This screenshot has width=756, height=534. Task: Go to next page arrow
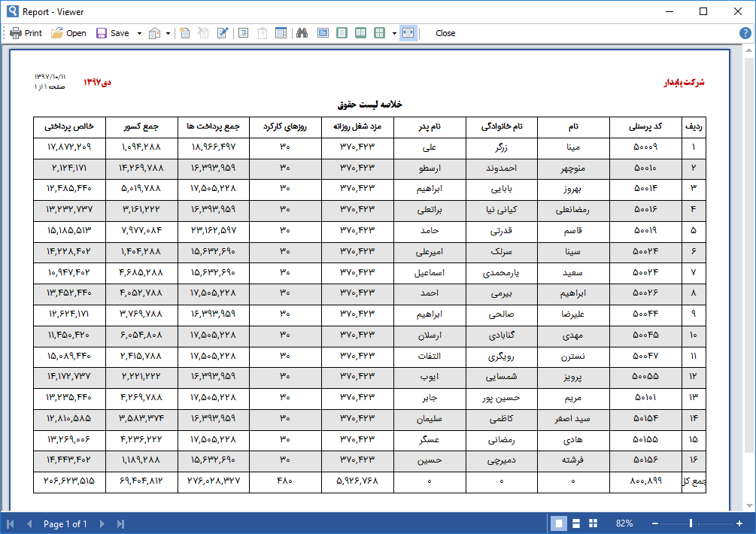click(102, 524)
